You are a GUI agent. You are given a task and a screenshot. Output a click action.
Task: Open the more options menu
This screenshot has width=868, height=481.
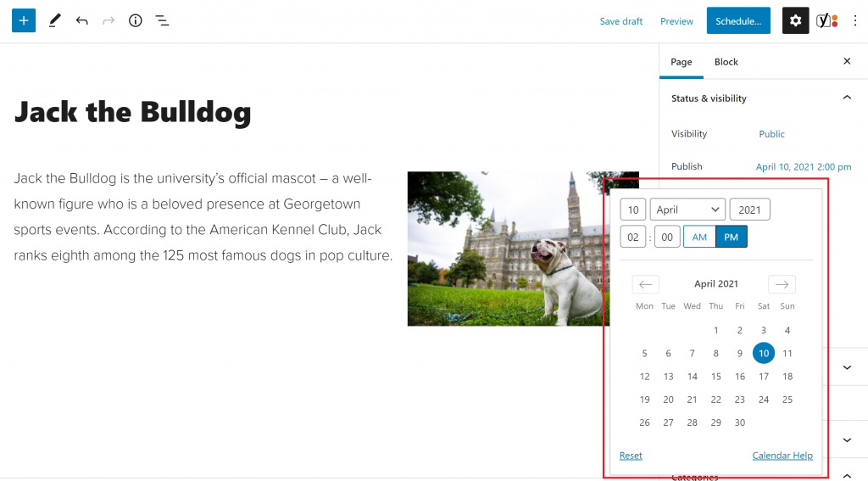(854, 21)
